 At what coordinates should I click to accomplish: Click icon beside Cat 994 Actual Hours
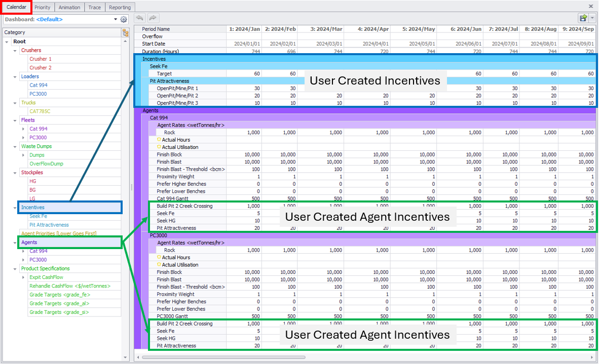(159, 140)
